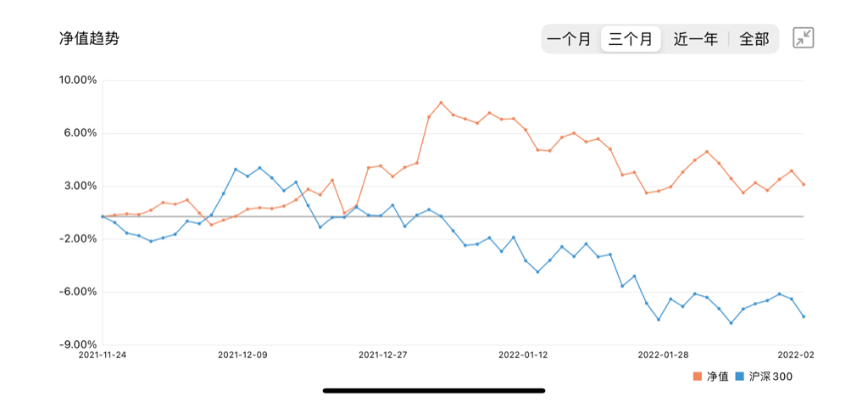
Task: Click the 2021-12-27 date axis label
Action: tap(385, 355)
